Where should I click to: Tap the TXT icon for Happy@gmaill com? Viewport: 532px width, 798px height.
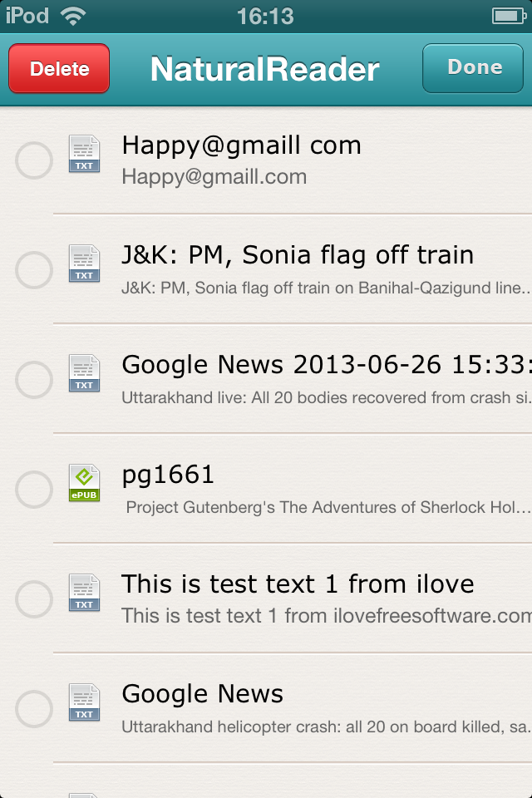point(84,154)
